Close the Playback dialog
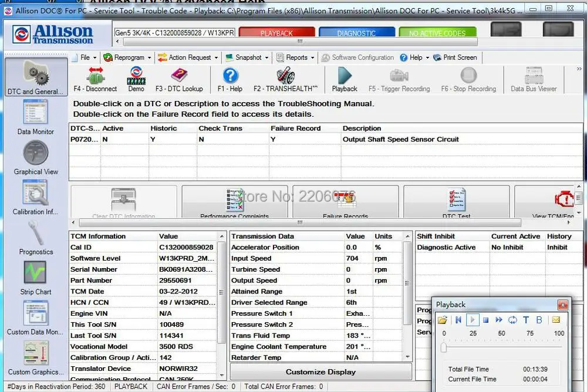This screenshot has height=392, width=587. (563, 305)
